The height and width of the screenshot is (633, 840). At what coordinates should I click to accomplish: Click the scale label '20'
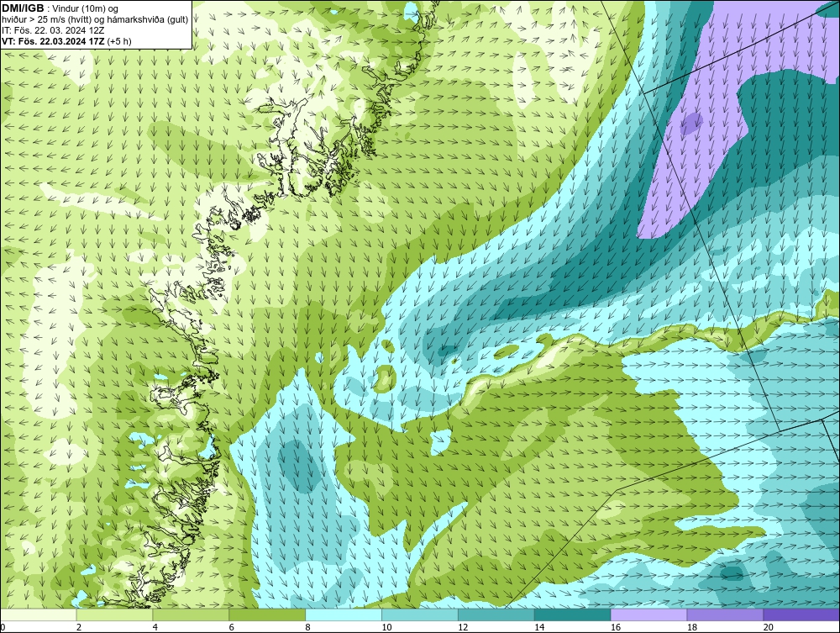tap(769, 627)
